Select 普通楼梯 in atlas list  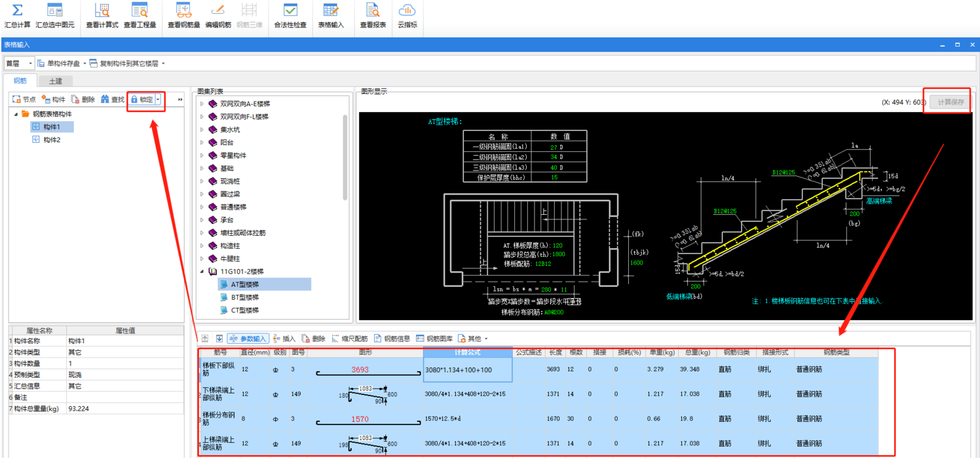tap(233, 207)
